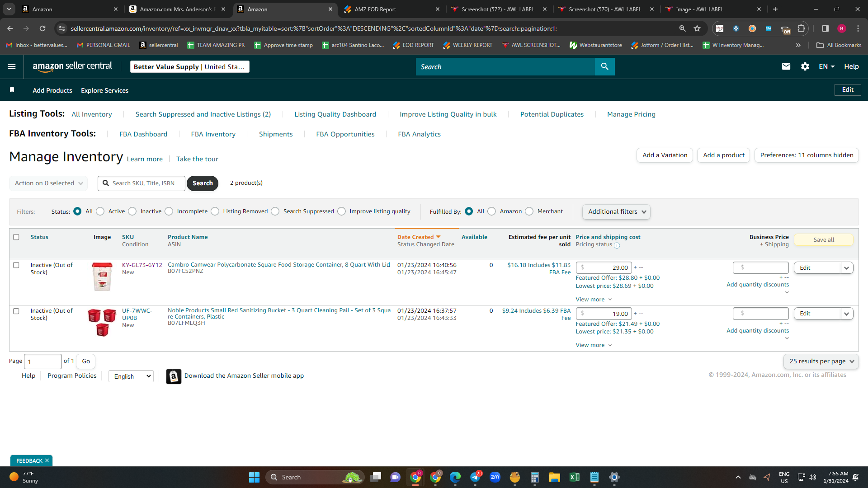Close the FEEDBACK tab with the X
Image resolution: width=868 pixels, height=488 pixels.
click(47, 461)
